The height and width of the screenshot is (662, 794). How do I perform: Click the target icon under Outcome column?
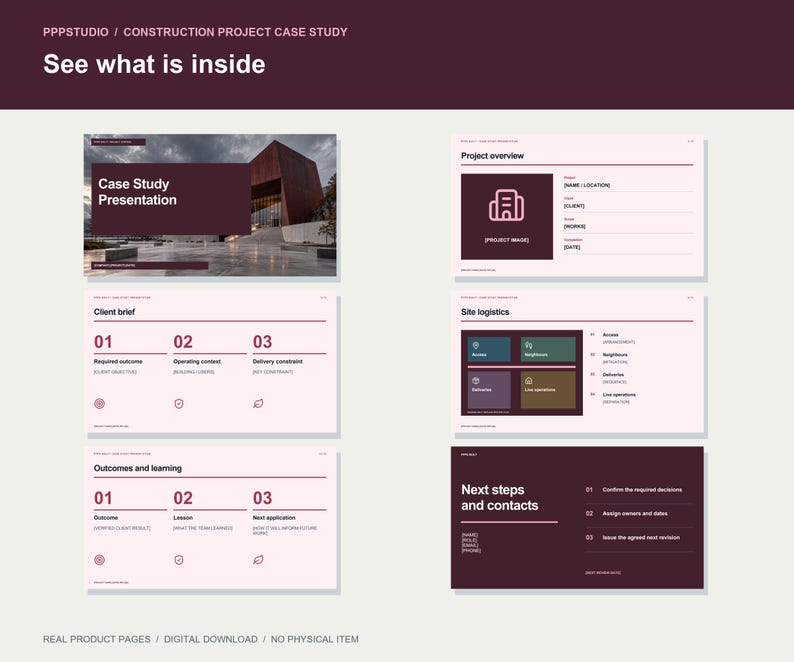click(100, 560)
